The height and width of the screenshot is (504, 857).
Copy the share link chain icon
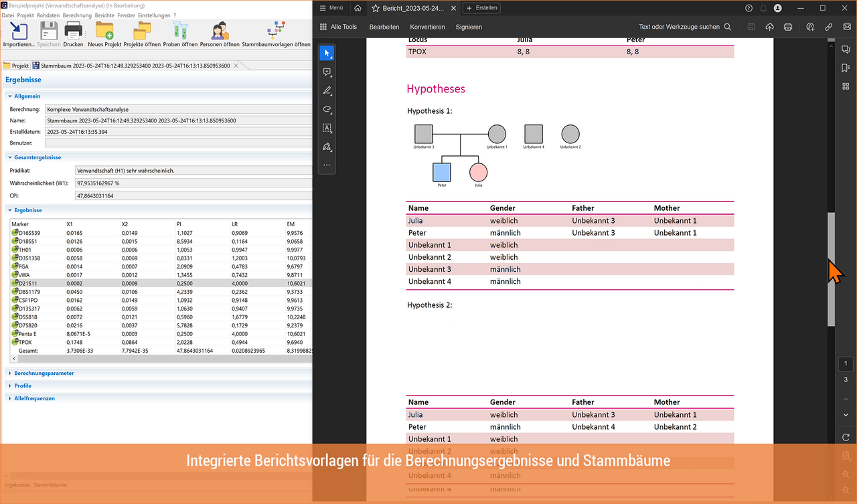pyautogui.click(x=829, y=27)
